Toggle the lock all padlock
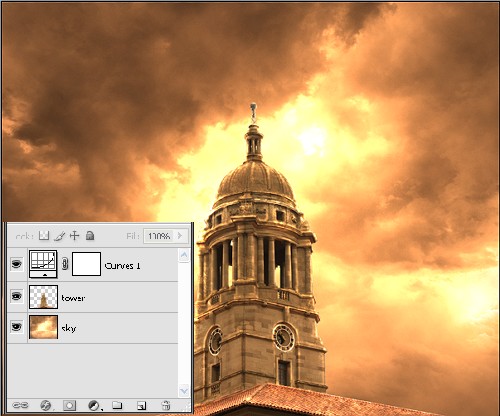Image resolution: width=500 pixels, height=416 pixels. pyautogui.click(x=90, y=236)
